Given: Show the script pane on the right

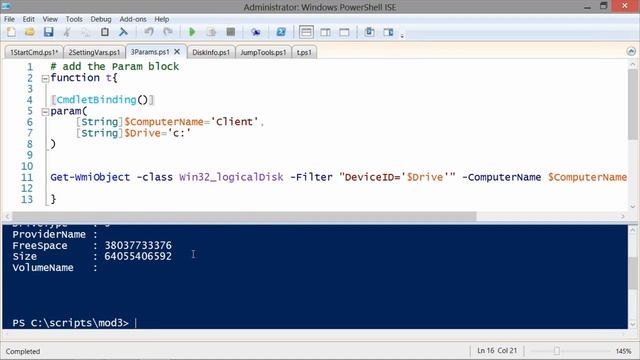Looking at the screenshot, I should click(325, 32).
